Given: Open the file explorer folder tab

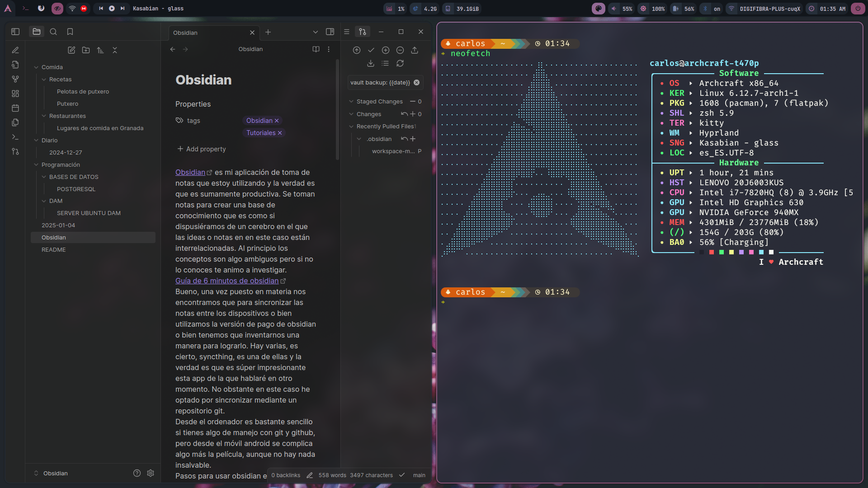Looking at the screenshot, I should [37, 32].
